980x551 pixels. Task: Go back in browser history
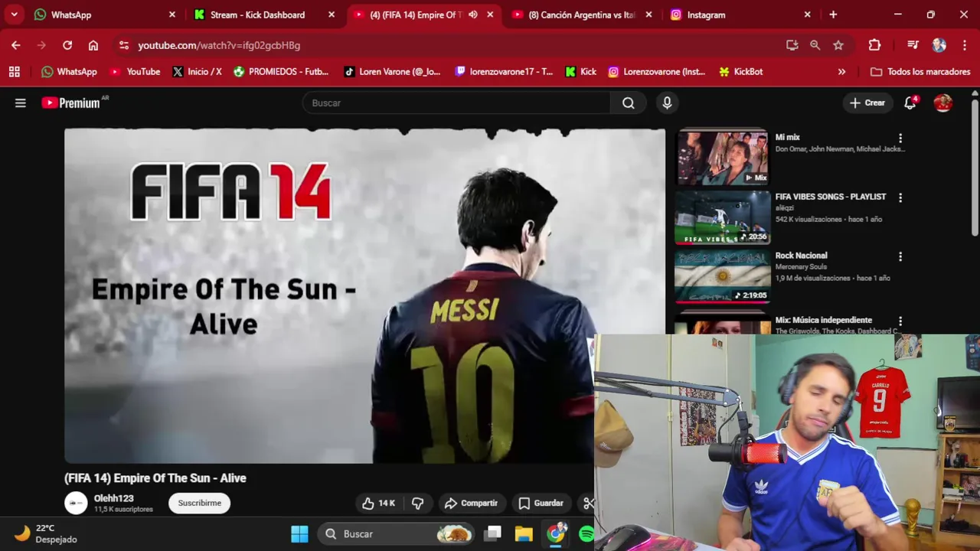point(16,45)
